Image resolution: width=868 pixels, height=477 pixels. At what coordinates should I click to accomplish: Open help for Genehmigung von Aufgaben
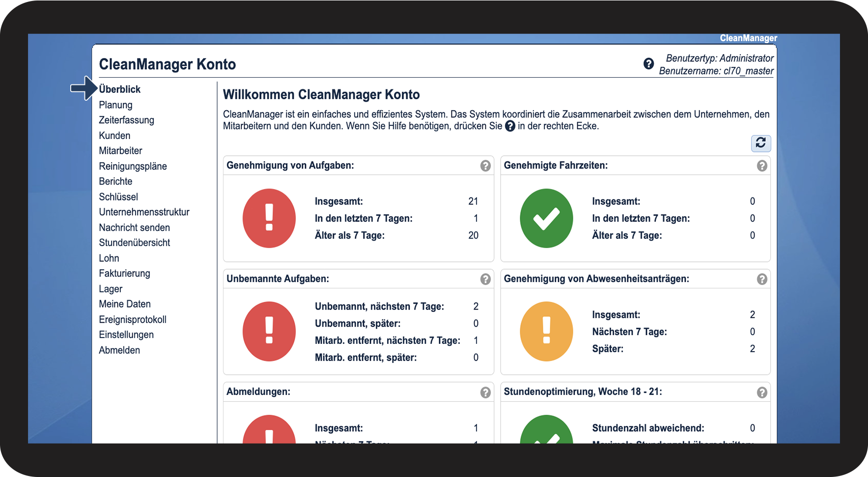click(x=485, y=166)
